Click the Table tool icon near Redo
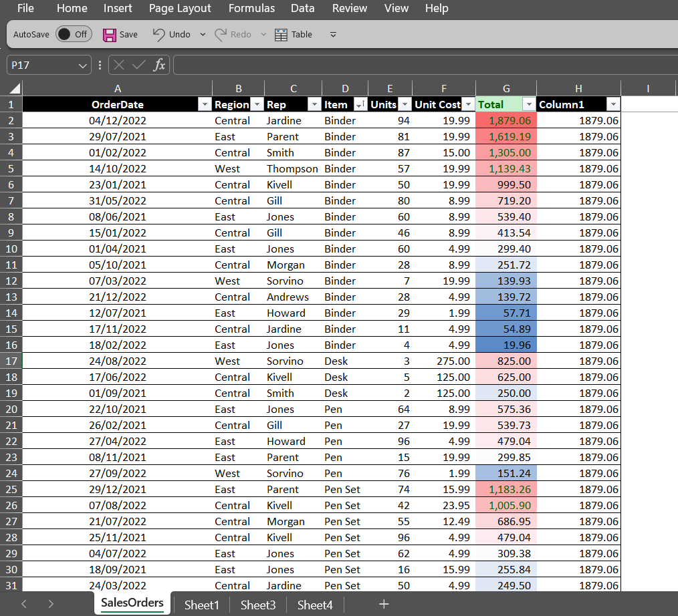 pos(281,34)
